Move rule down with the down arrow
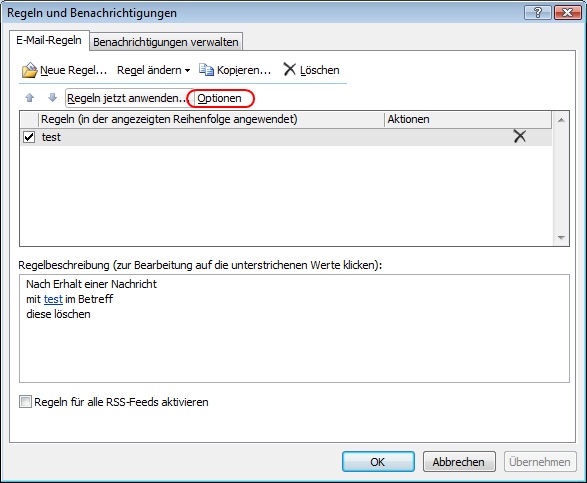 52,98
